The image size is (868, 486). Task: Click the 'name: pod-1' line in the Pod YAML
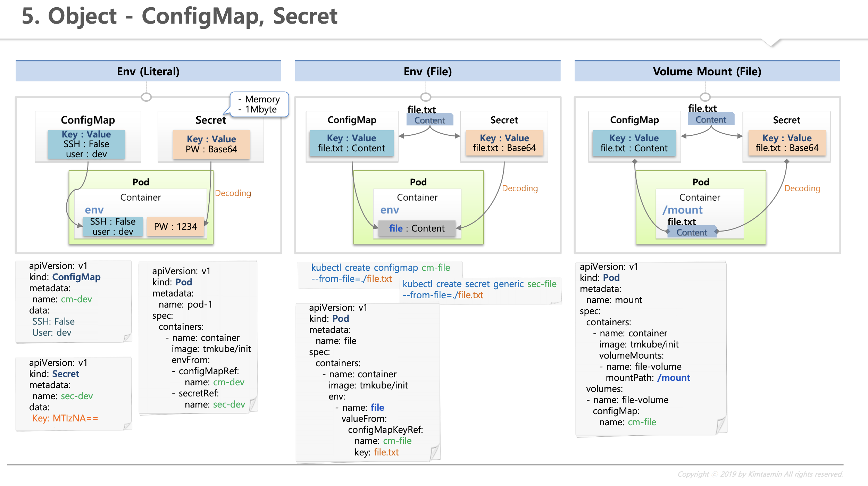[x=185, y=304]
